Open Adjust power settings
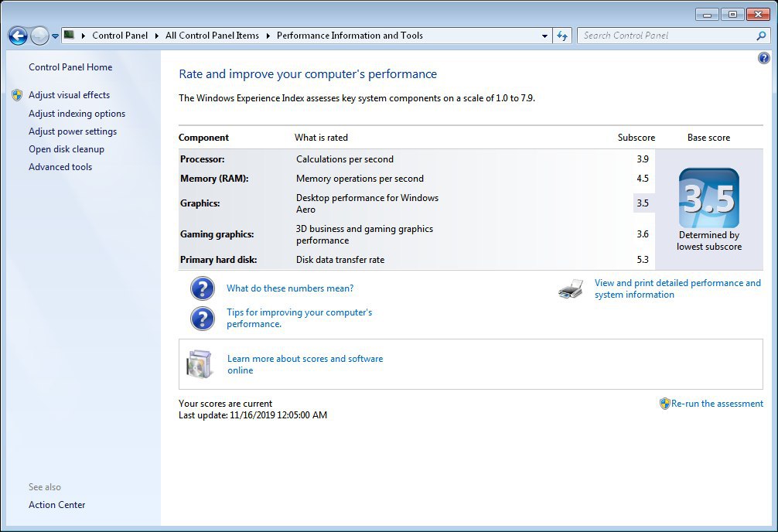The height and width of the screenshot is (532, 778). (x=73, y=131)
